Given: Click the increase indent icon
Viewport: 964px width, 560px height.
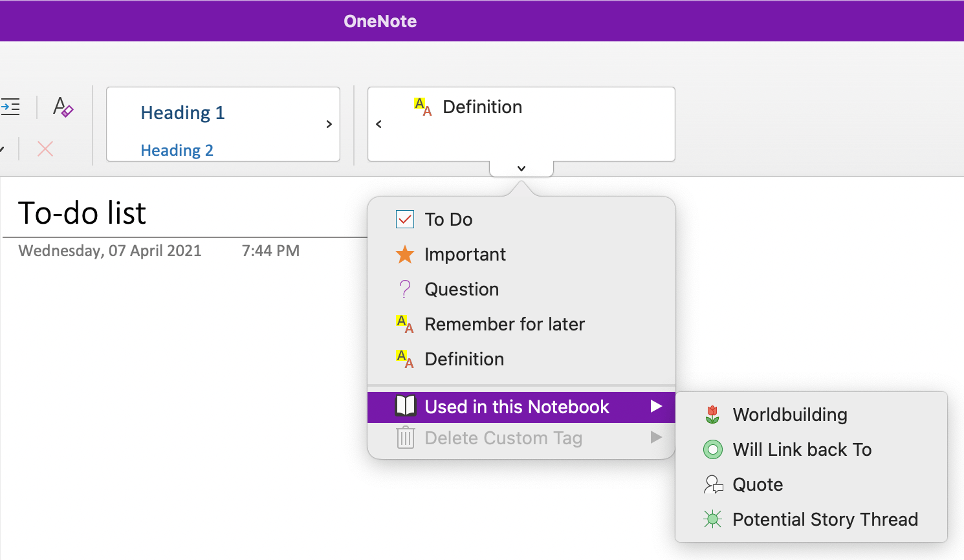Looking at the screenshot, I should tap(10, 107).
